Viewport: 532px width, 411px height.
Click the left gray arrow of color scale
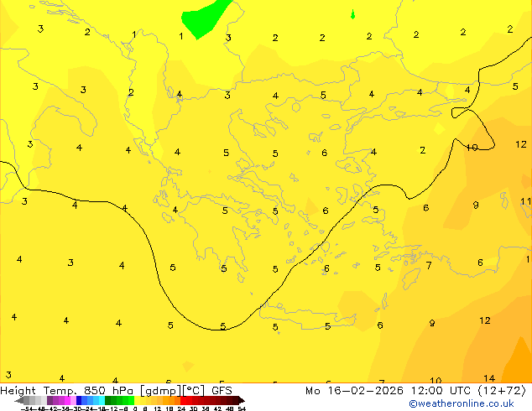pyautogui.click(x=19, y=401)
